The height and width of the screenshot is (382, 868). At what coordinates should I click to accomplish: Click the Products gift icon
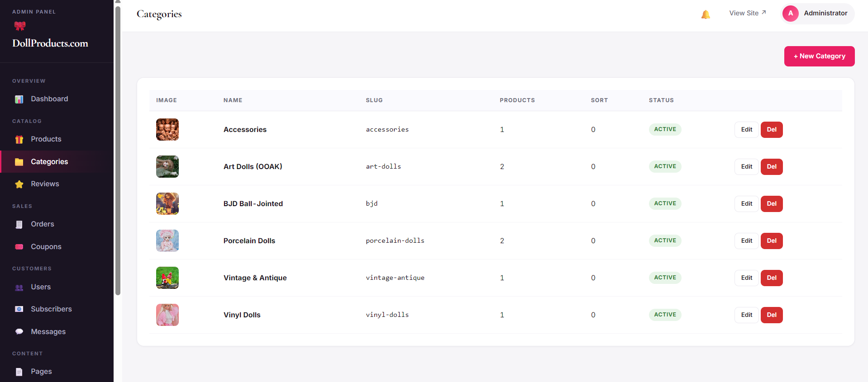(x=19, y=139)
